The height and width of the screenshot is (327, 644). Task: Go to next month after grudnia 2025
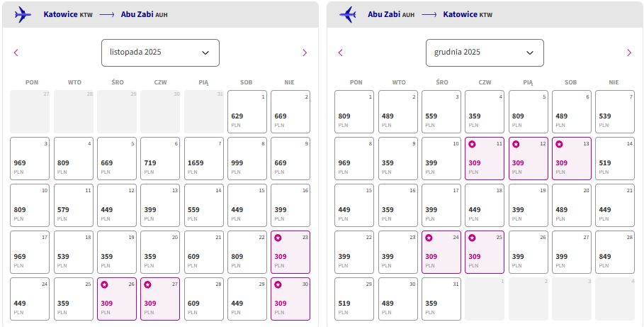coord(629,52)
